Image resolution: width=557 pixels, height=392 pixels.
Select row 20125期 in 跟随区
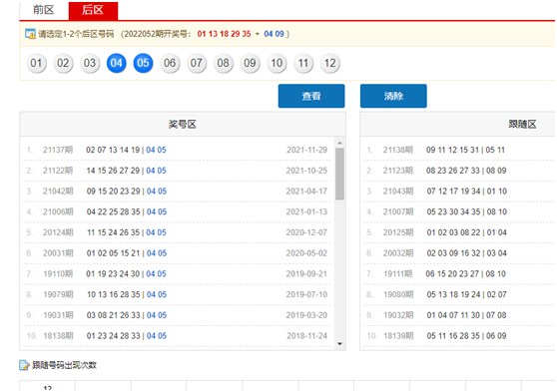459,232
